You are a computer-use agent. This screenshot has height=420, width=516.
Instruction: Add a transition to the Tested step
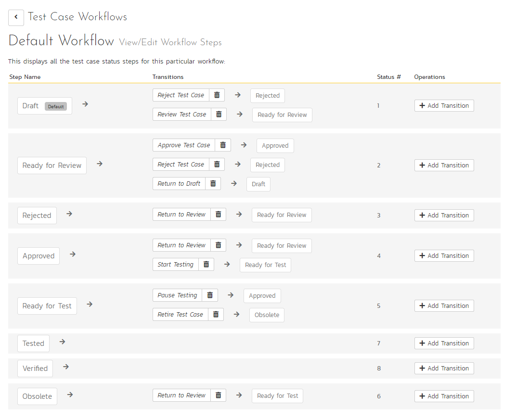[444, 344]
